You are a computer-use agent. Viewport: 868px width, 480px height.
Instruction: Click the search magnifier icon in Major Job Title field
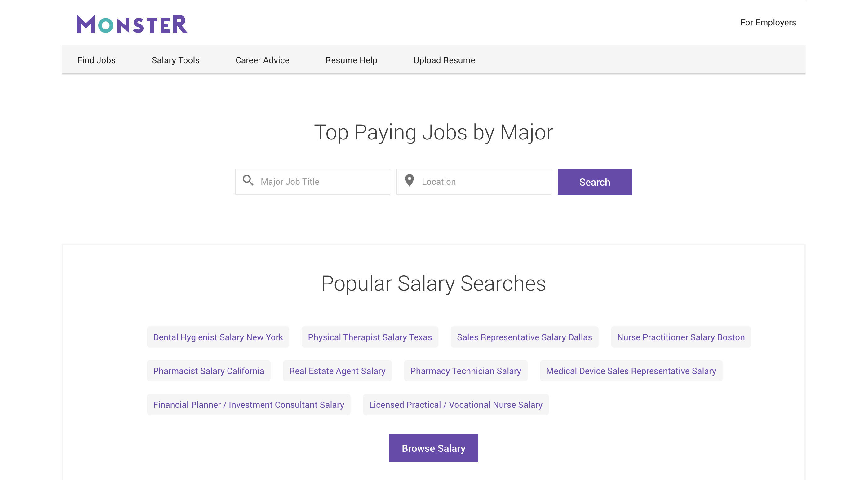click(x=248, y=181)
